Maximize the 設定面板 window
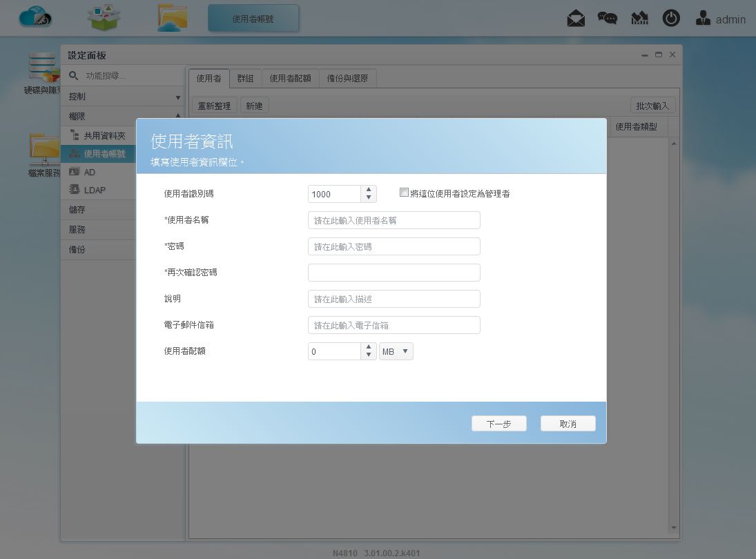Screen dimensions: 756x559 point(659,55)
